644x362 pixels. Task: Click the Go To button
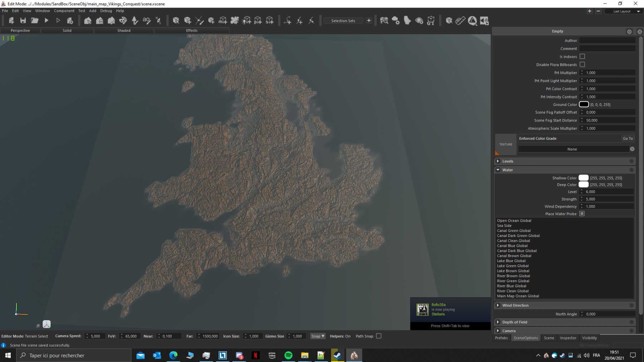628,139
